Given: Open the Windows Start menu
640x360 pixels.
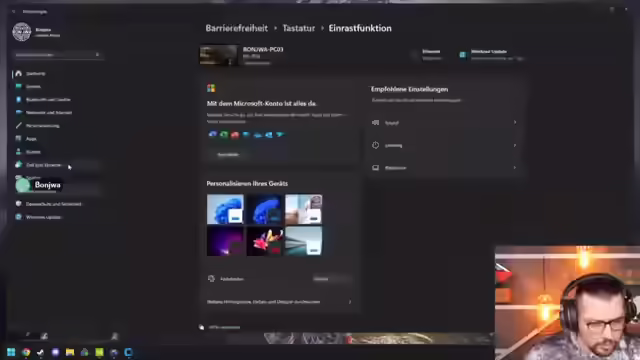Looking at the screenshot, I should (x=11, y=352).
